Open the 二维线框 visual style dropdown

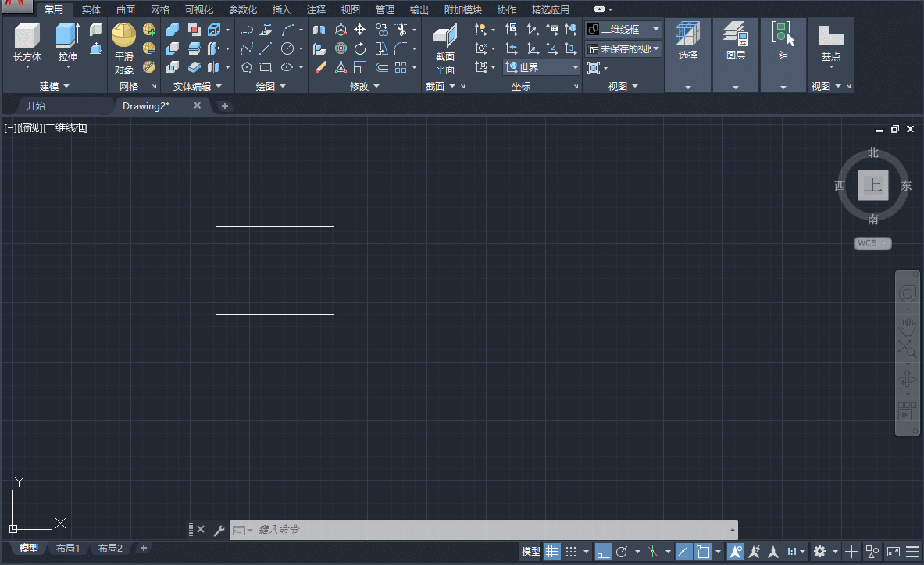pos(654,29)
